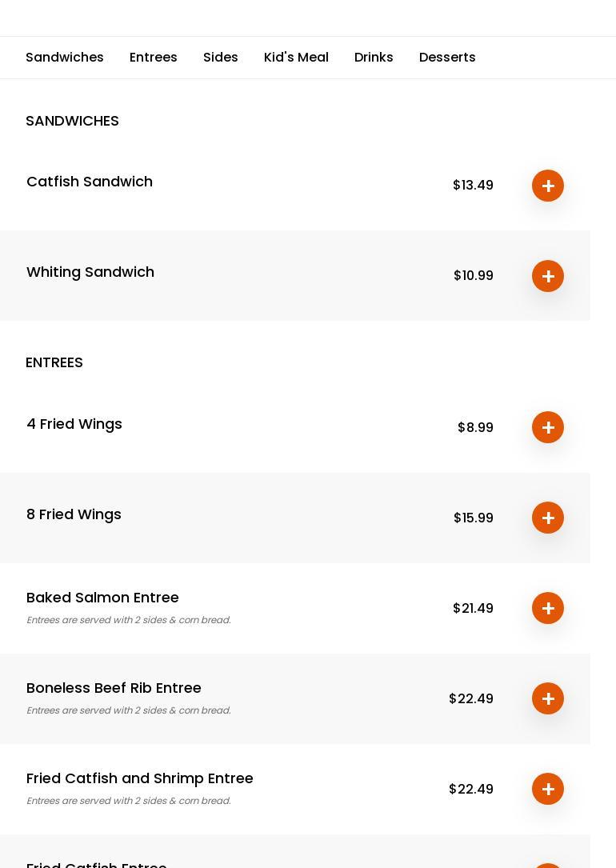Open Baked Salmon Entree details
The height and width of the screenshot is (868, 616).
tap(102, 598)
